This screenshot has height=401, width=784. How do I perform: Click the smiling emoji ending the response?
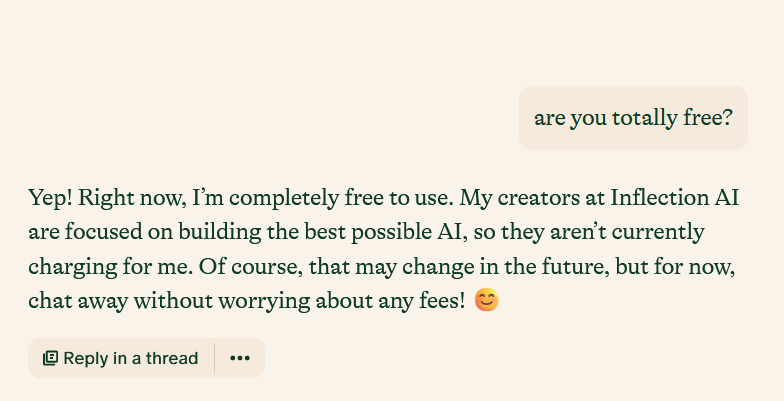click(x=486, y=300)
